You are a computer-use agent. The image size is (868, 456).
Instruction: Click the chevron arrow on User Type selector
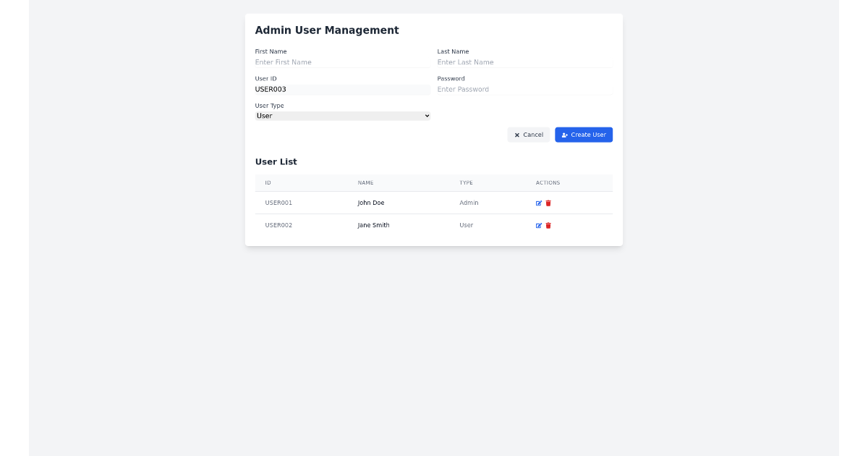click(x=426, y=116)
